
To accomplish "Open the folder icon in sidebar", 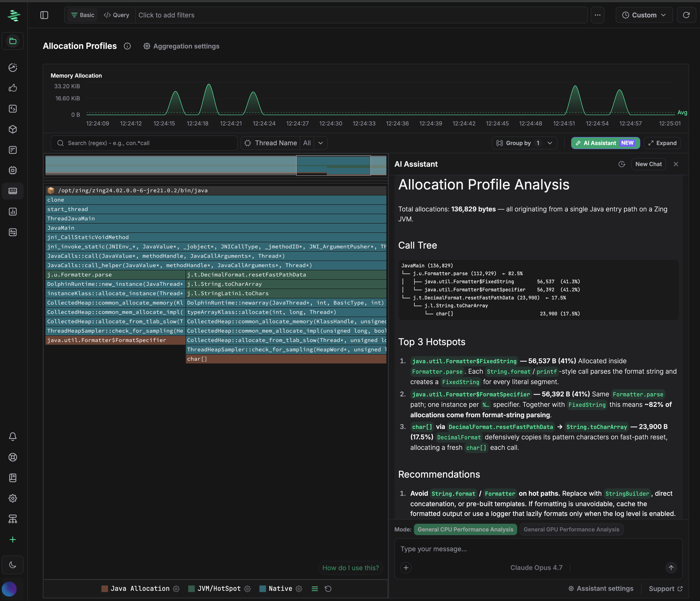I will pos(13,41).
